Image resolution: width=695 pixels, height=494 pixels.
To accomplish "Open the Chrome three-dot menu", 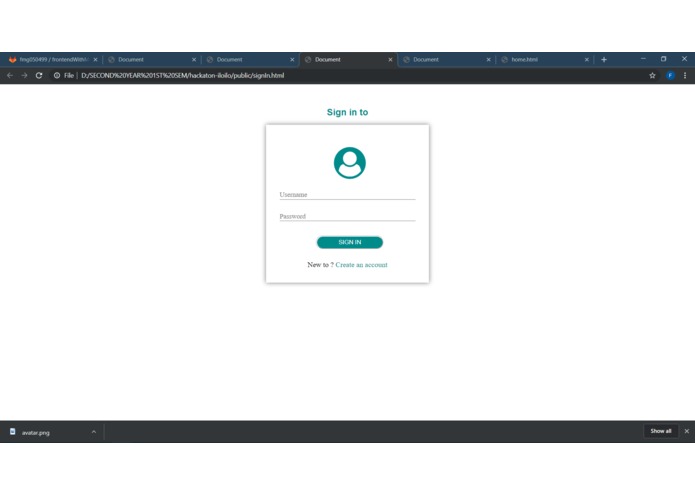I will (x=685, y=76).
